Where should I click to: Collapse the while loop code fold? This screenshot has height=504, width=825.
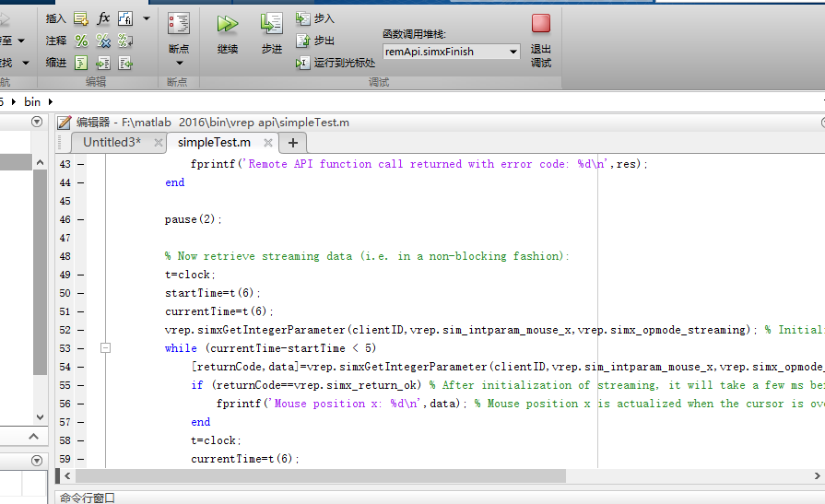(105, 348)
